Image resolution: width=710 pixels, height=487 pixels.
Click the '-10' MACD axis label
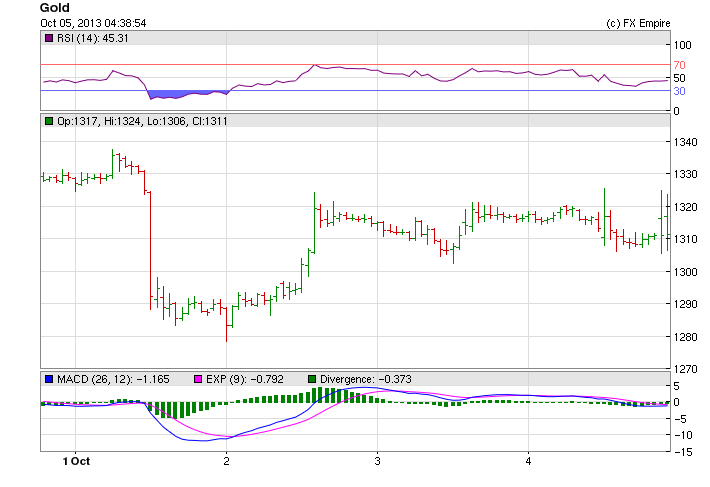pyautogui.click(x=682, y=435)
